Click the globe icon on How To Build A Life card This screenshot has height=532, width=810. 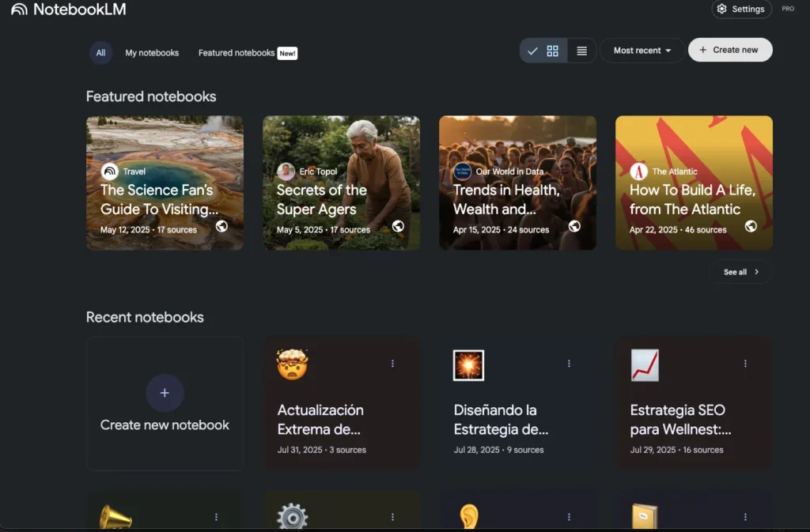[x=751, y=226]
